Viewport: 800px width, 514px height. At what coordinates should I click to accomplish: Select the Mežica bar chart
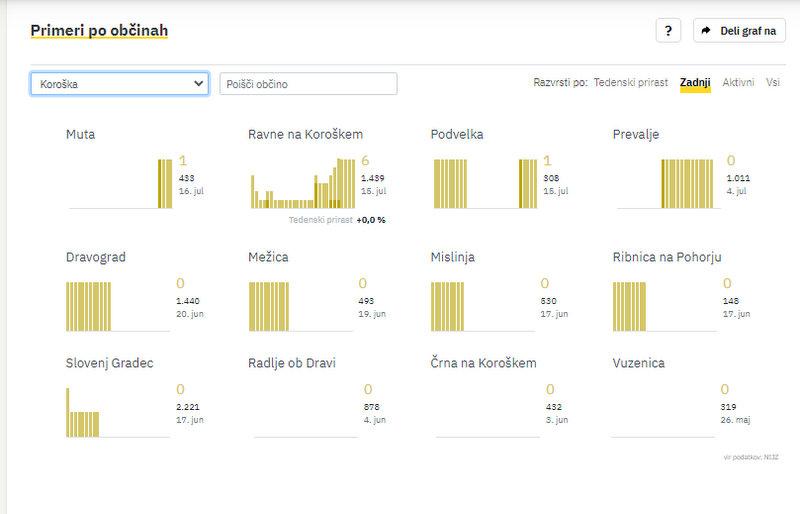click(x=302, y=306)
